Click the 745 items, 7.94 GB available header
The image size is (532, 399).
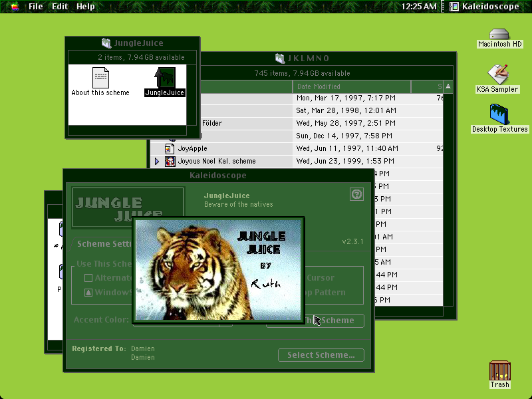click(x=302, y=73)
